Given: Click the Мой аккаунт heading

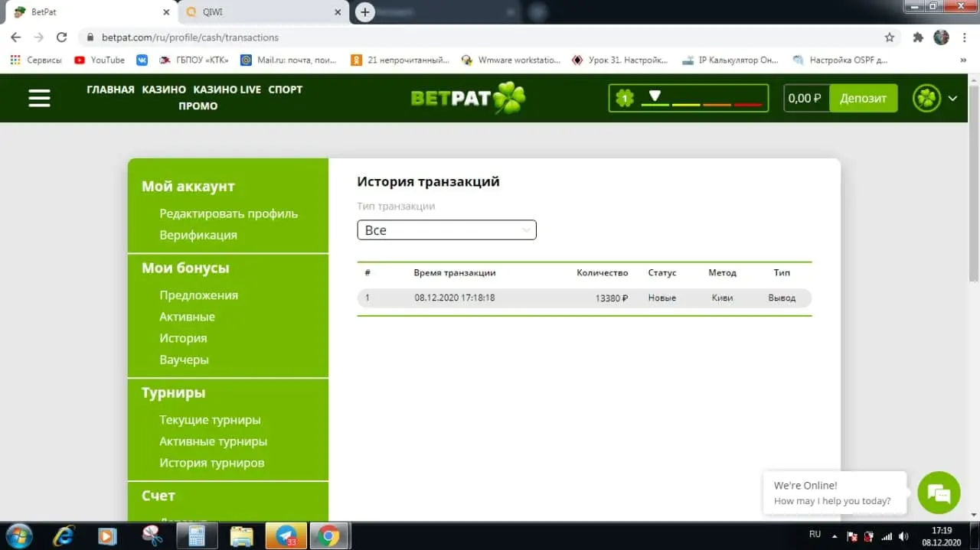Looking at the screenshot, I should coord(188,187).
